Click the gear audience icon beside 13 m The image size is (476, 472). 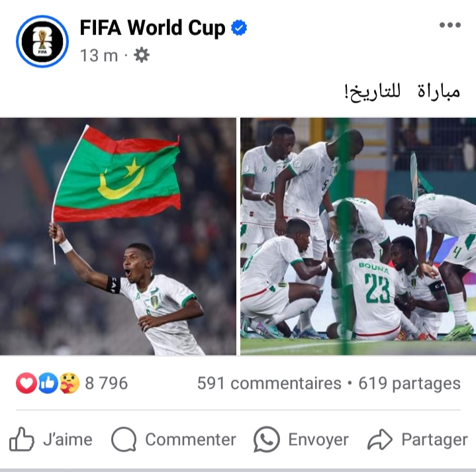tap(142, 55)
